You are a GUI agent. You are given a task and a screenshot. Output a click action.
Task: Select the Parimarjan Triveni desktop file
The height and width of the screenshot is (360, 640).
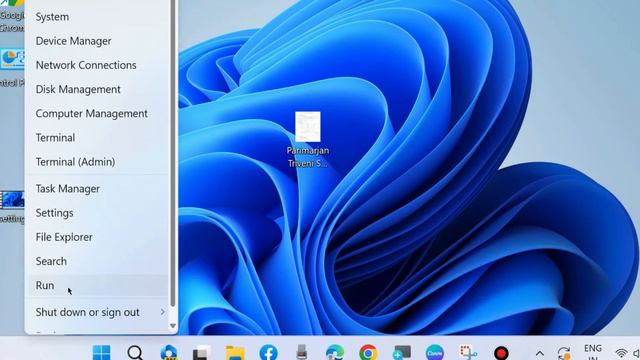coord(308,139)
